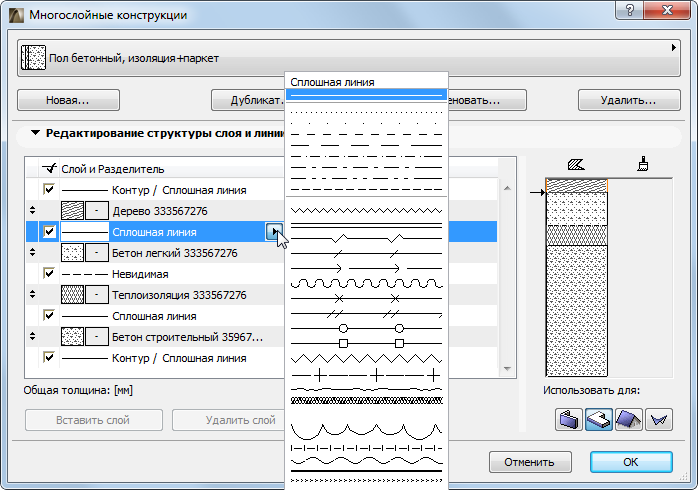Collapse the Редактирование структуры слоя section
698x490 pixels.
[35, 133]
